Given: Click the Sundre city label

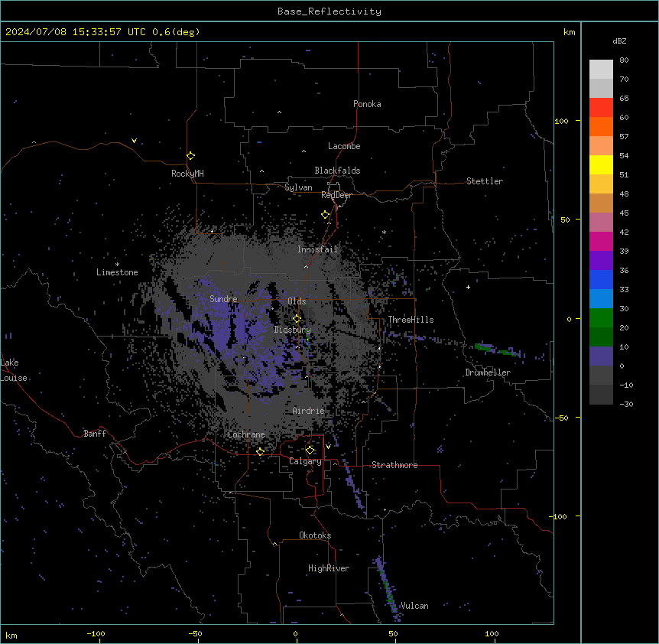Looking at the screenshot, I should (x=223, y=299).
